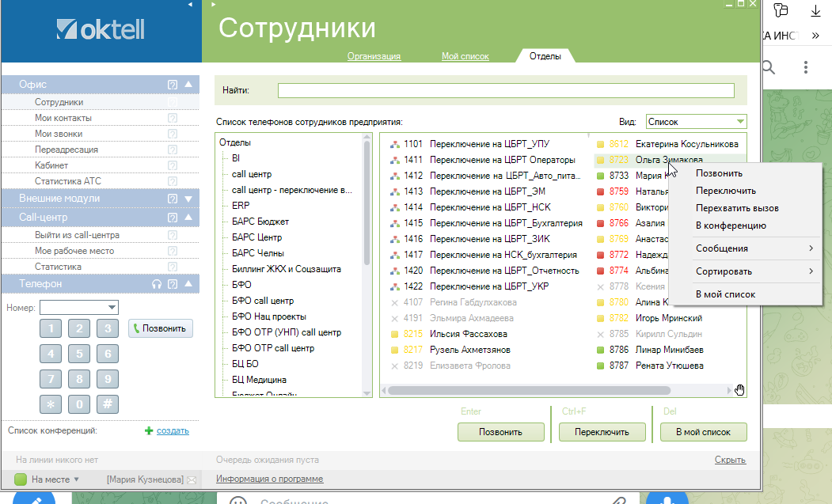Click help icon next to Статистика АТС
The width and height of the screenshot is (832, 504).
pyautogui.click(x=173, y=181)
